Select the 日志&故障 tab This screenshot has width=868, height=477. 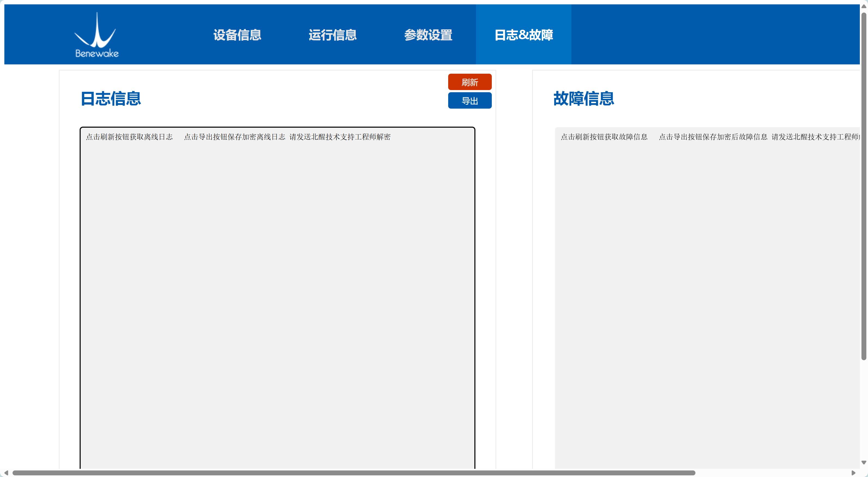pos(524,35)
